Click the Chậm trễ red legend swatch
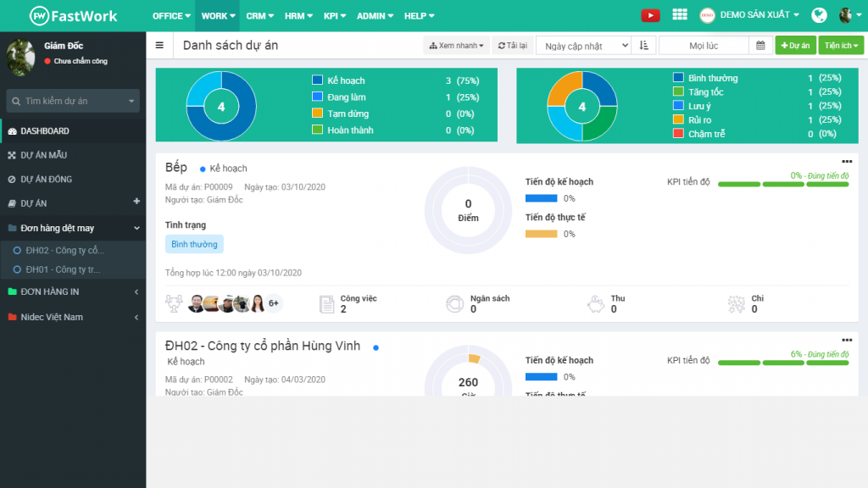Screen dimensions: 868x488 [678, 133]
